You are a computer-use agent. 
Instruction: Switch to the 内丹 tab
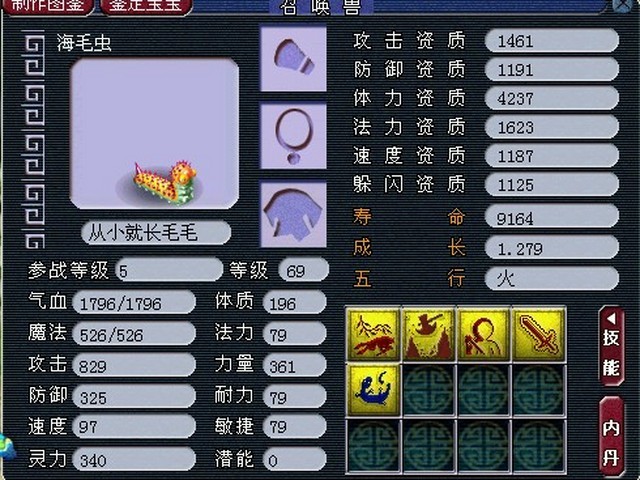(611, 437)
